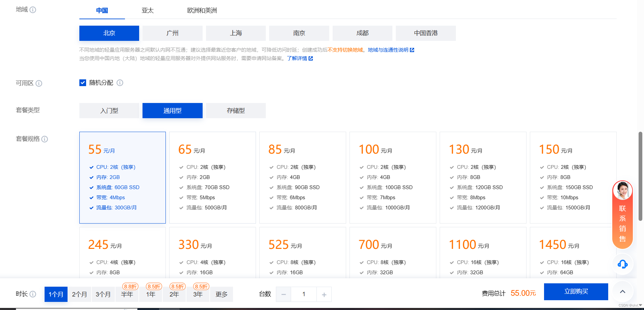This screenshot has height=310, width=644.
Task: Switch to the 亚太 region tab
Action: 148,10
